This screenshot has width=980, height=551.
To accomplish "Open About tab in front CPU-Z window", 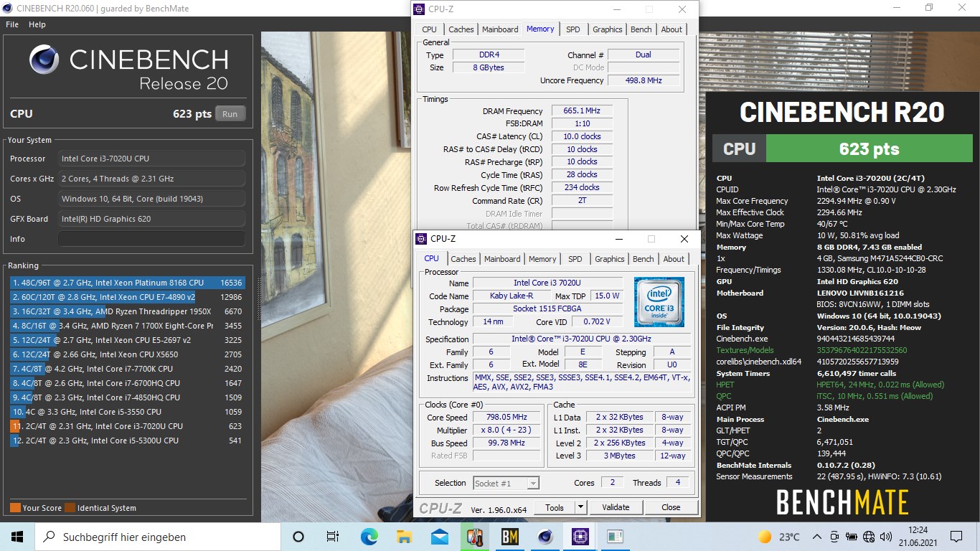I will [x=674, y=259].
